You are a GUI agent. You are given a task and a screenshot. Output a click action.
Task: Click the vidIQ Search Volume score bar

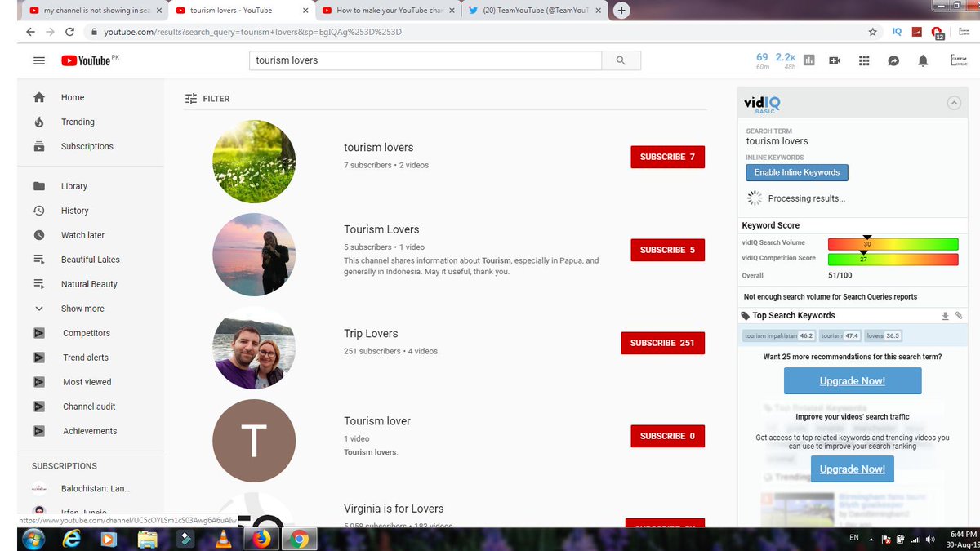(x=893, y=244)
